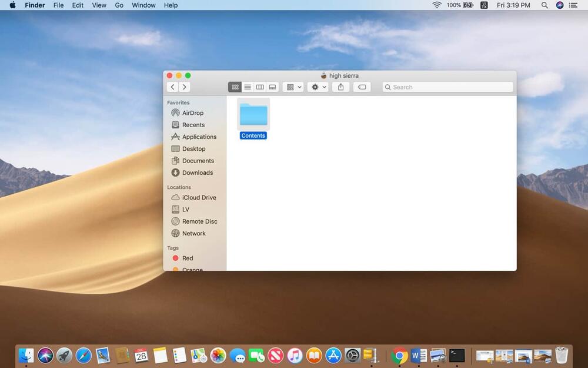
Task: Open the Action gear dropdown menu
Action: tap(318, 87)
